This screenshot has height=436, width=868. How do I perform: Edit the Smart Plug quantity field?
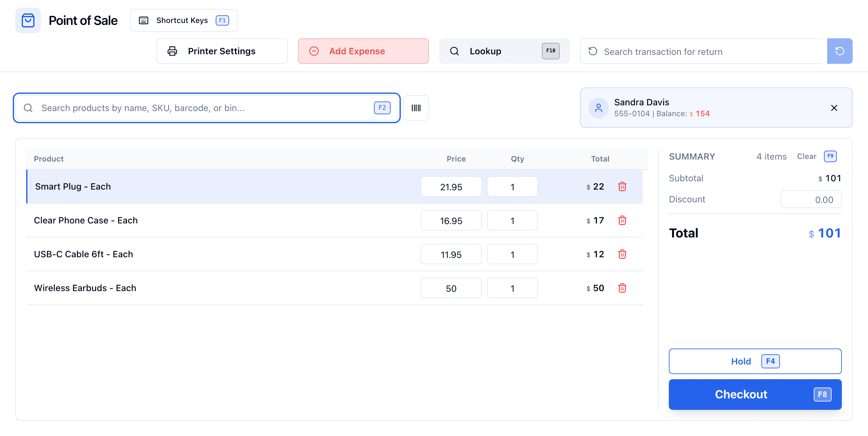512,187
